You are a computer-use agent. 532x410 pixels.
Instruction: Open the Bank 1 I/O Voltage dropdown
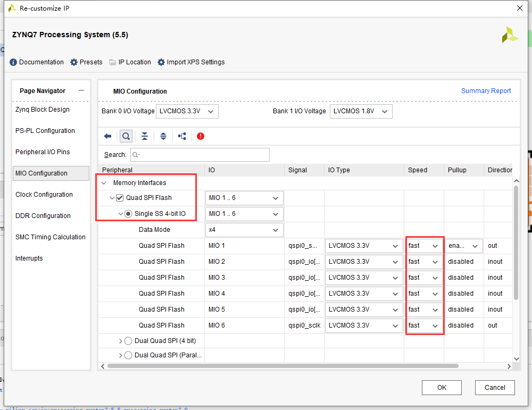click(x=361, y=111)
